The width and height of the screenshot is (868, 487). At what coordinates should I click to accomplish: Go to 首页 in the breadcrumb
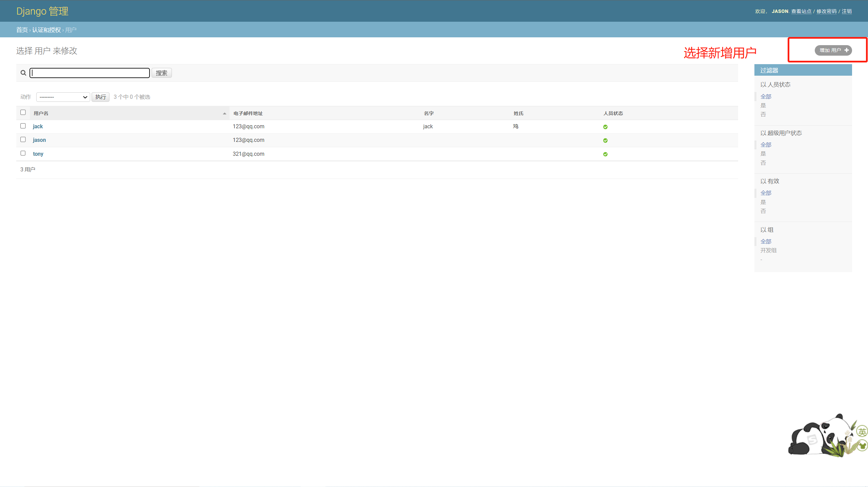[x=22, y=30]
